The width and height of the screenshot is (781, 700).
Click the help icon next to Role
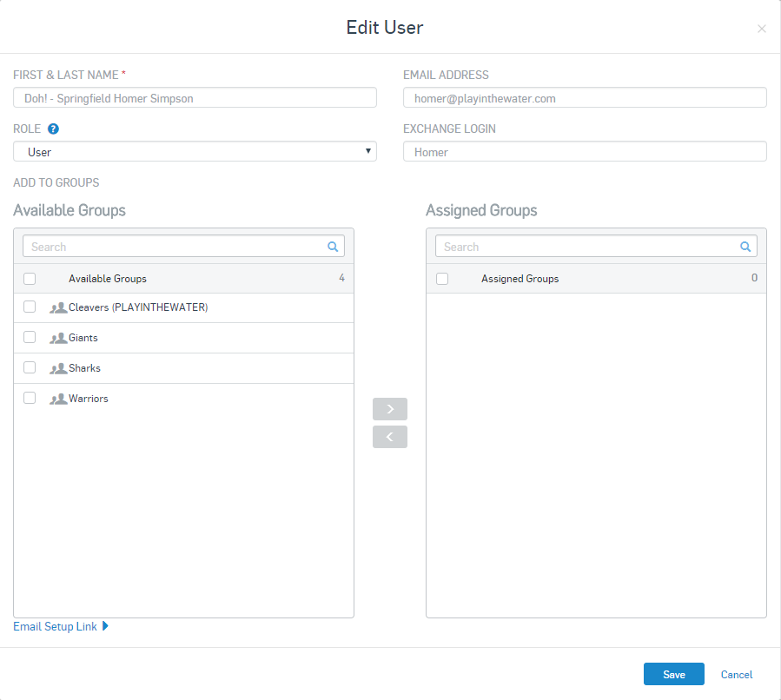(52, 129)
